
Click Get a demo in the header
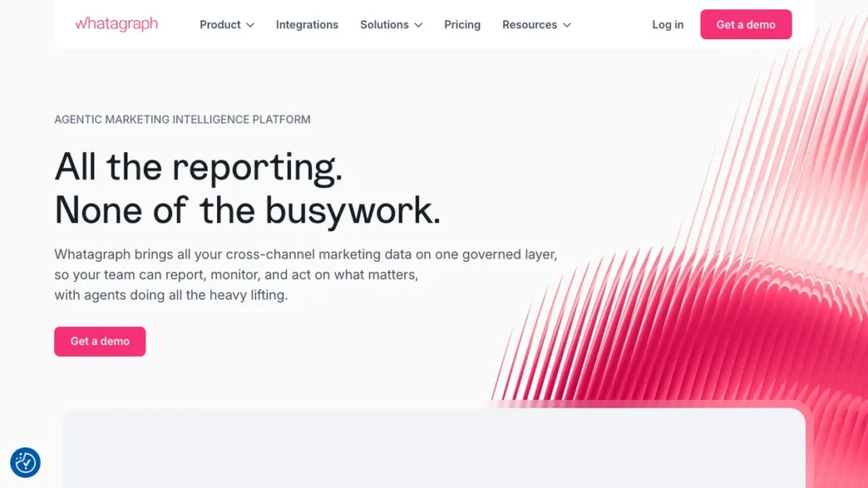pos(746,25)
